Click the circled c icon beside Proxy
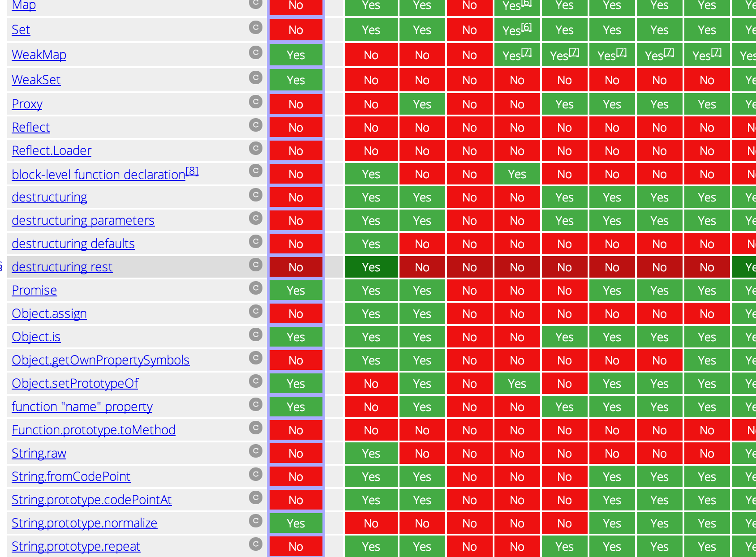Screen dimensions: 756x557 coord(255,102)
